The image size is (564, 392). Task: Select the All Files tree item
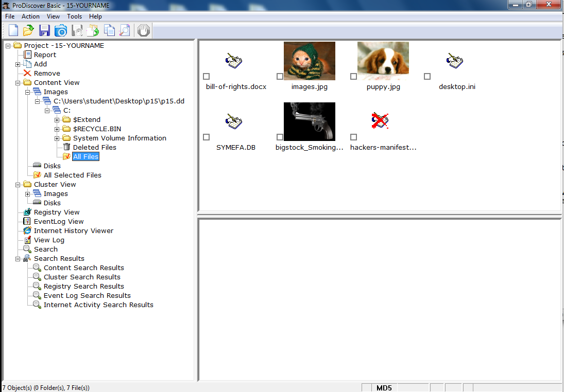pos(86,157)
